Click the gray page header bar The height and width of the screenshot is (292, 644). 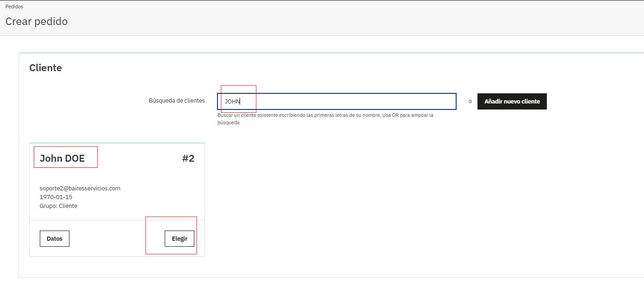[324, 18]
